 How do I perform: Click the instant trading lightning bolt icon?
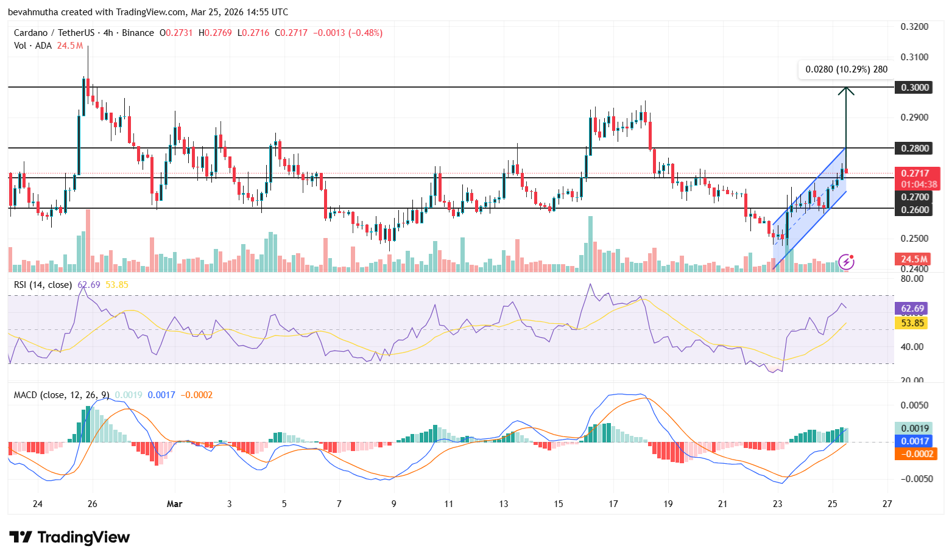847,262
